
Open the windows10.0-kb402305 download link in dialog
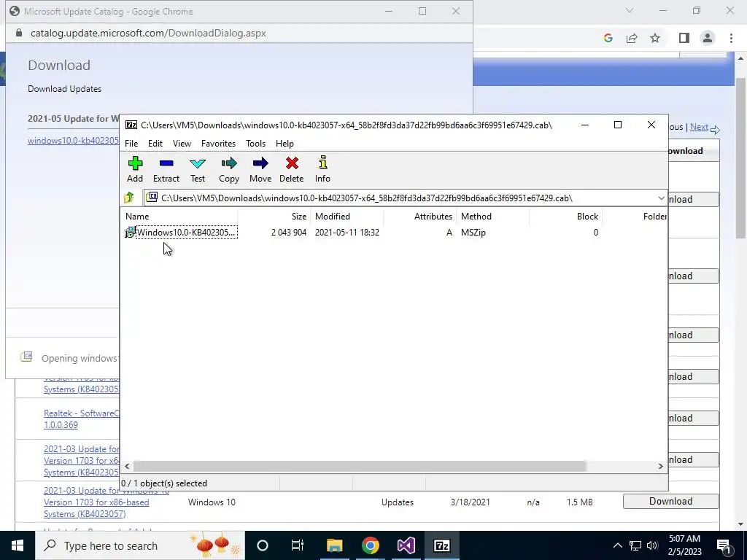(74, 141)
